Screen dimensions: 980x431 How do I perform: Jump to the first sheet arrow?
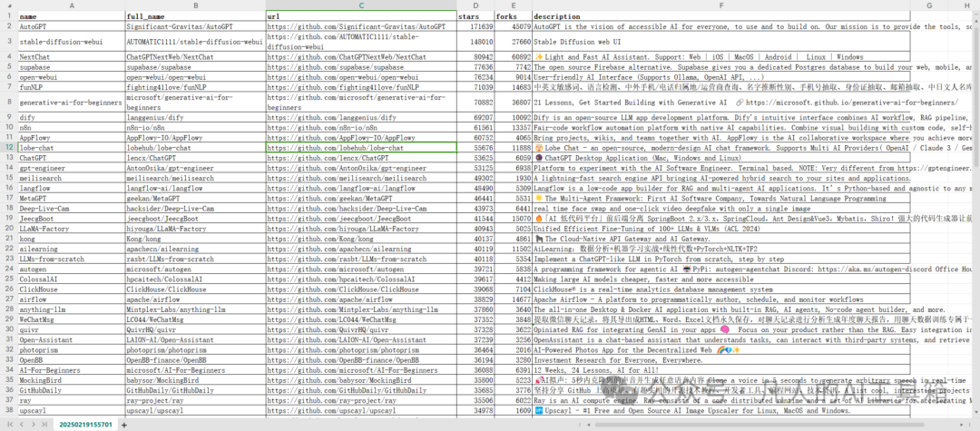[10, 424]
